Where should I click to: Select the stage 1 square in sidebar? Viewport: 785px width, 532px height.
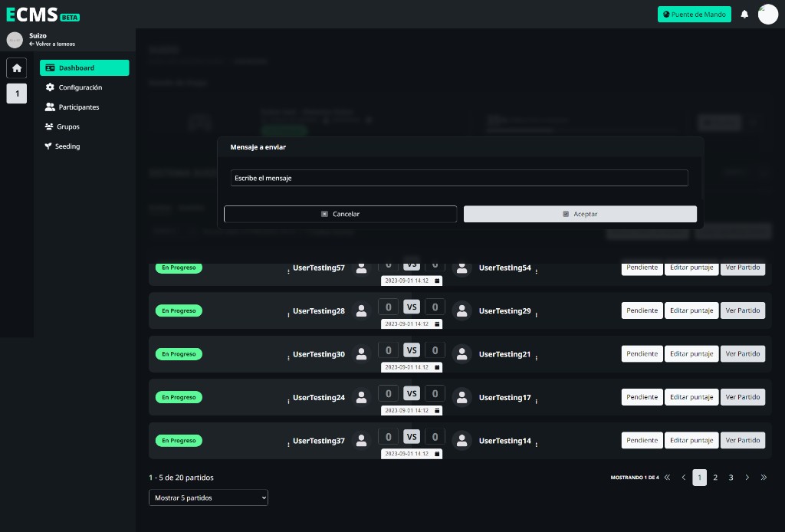[17, 94]
